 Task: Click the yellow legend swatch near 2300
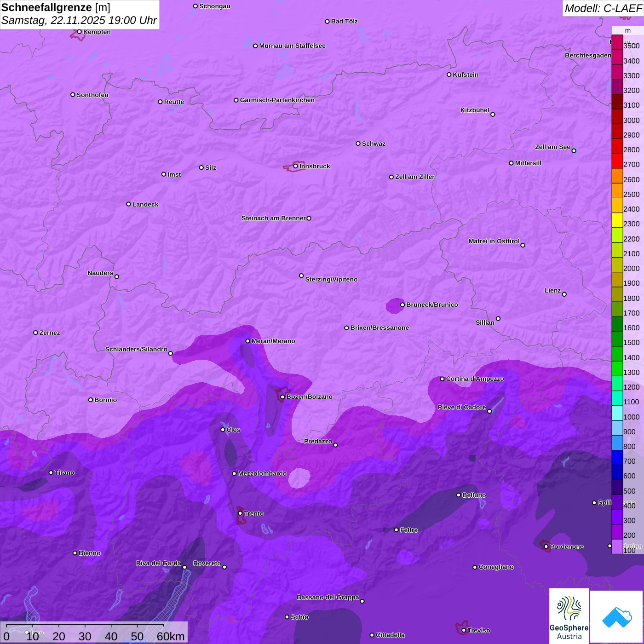617,220
